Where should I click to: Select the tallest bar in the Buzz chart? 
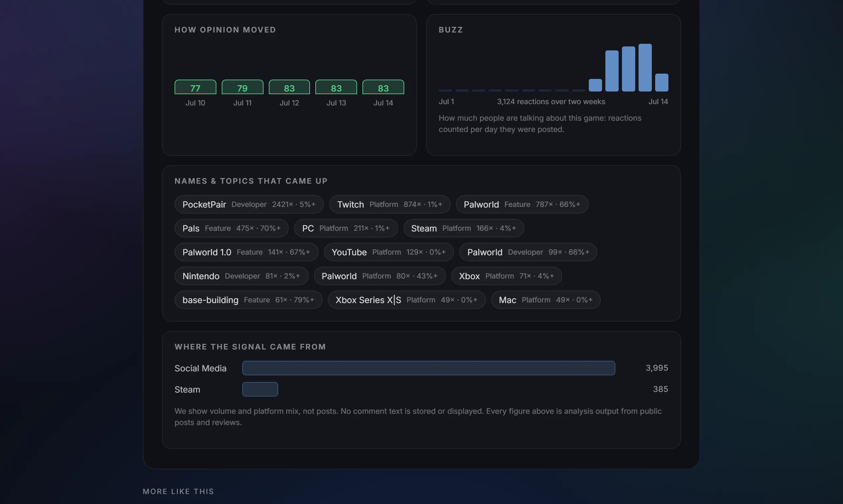click(645, 68)
